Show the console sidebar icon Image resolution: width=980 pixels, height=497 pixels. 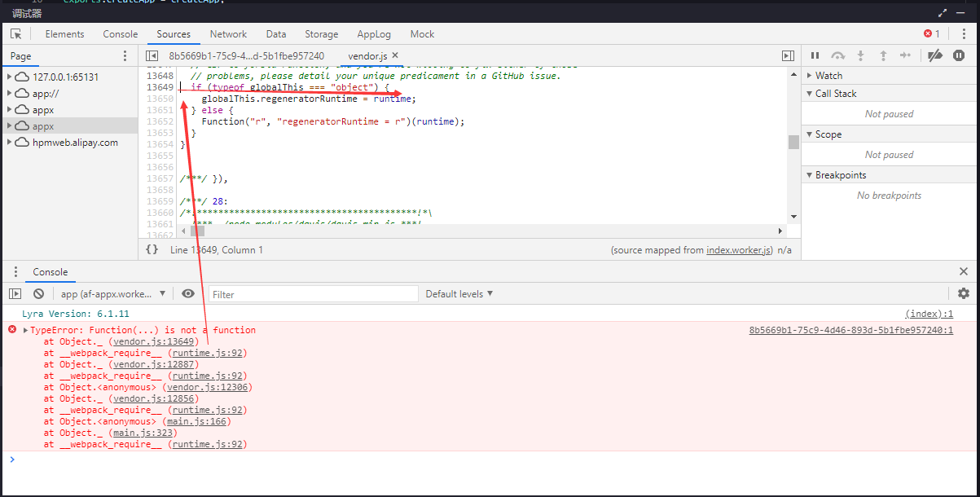[15, 293]
